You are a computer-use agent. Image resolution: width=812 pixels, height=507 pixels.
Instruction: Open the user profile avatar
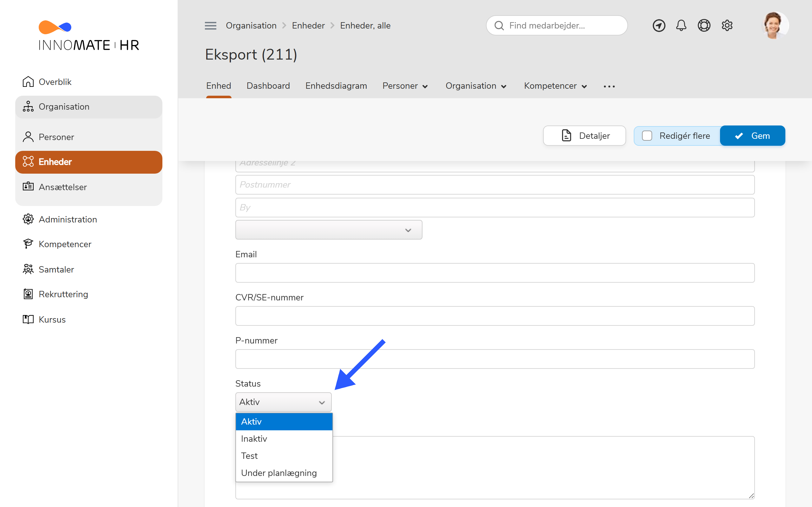point(774,25)
